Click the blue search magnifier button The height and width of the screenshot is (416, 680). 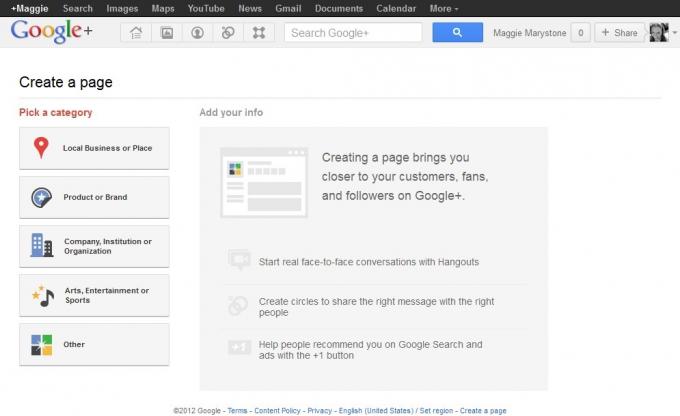(x=458, y=32)
